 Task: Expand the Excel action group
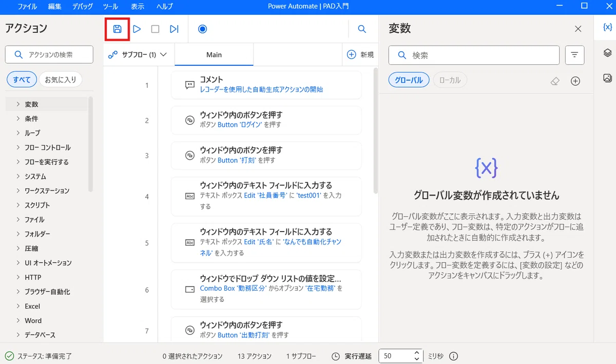[18, 306]
